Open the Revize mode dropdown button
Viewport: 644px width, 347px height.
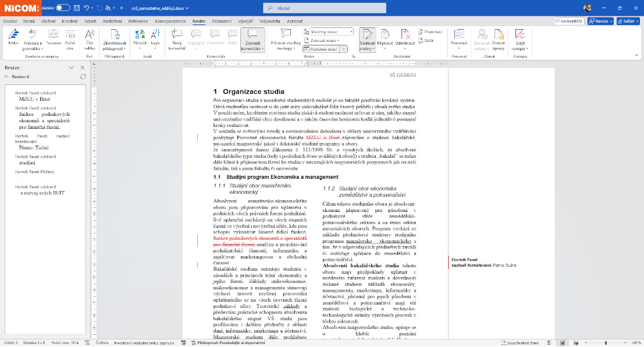coord(600,21)
